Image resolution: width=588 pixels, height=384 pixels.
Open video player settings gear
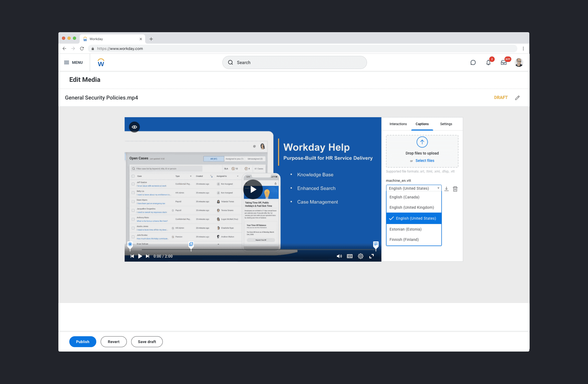pos(360,256)
